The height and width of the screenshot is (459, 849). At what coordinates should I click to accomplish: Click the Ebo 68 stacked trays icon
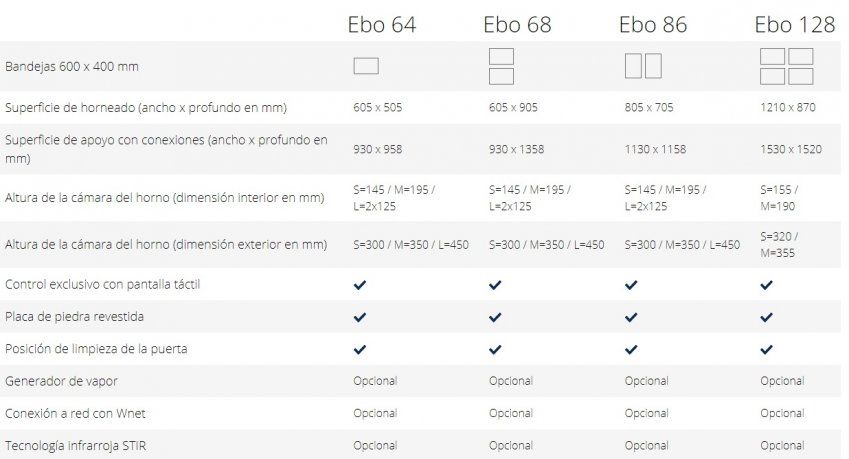[x=501, y=66]
